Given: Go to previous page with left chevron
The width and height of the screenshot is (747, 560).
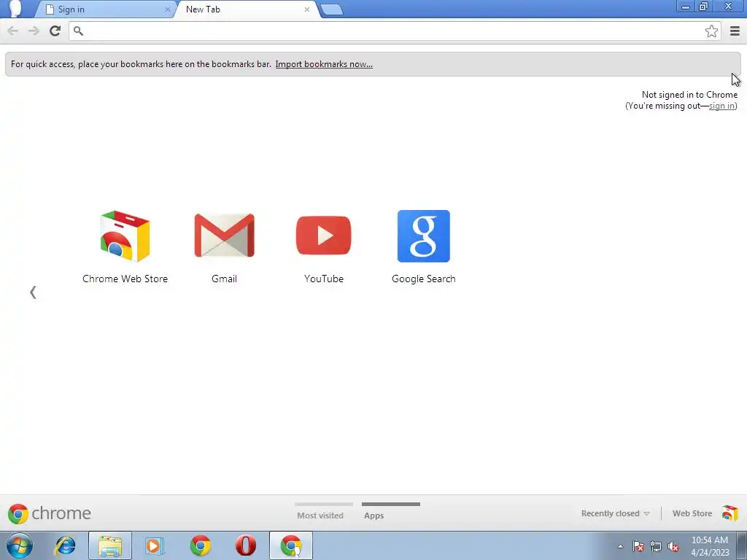Looking at the screenshot, I should (x=33, y=292).
